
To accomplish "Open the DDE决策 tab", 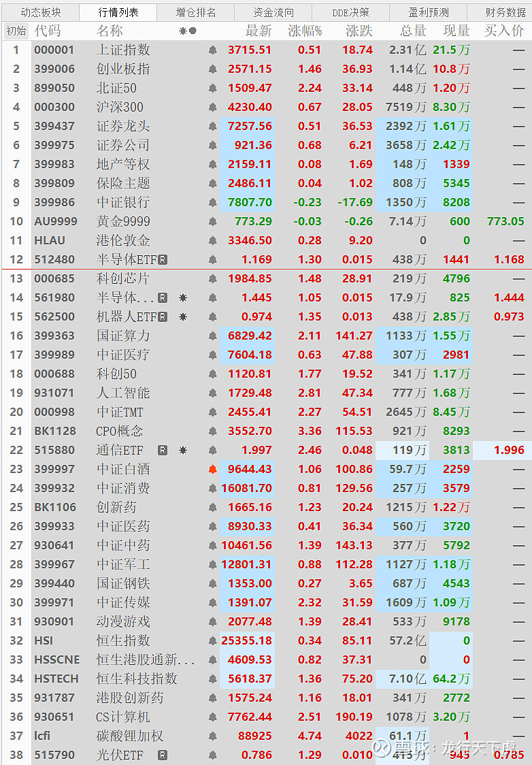I will coord(350,12).
